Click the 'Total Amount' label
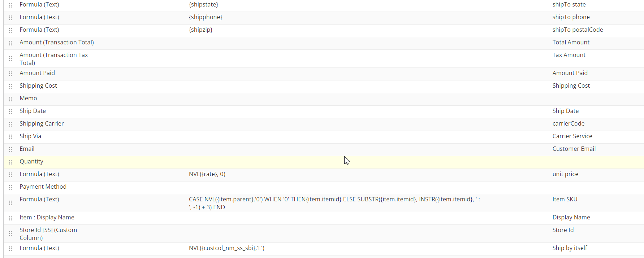Screen dimensions: 644x258 tap(571, 43)
